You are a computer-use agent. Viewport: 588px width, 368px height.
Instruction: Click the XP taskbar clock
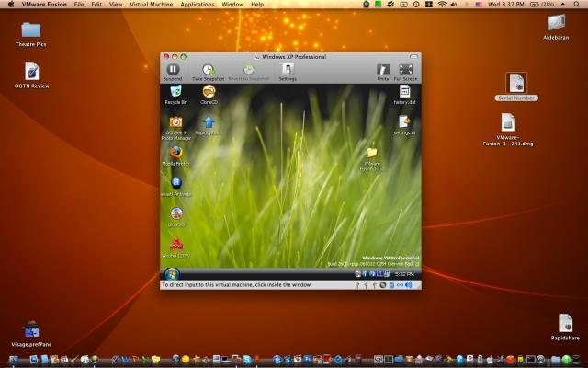point(404,274)
